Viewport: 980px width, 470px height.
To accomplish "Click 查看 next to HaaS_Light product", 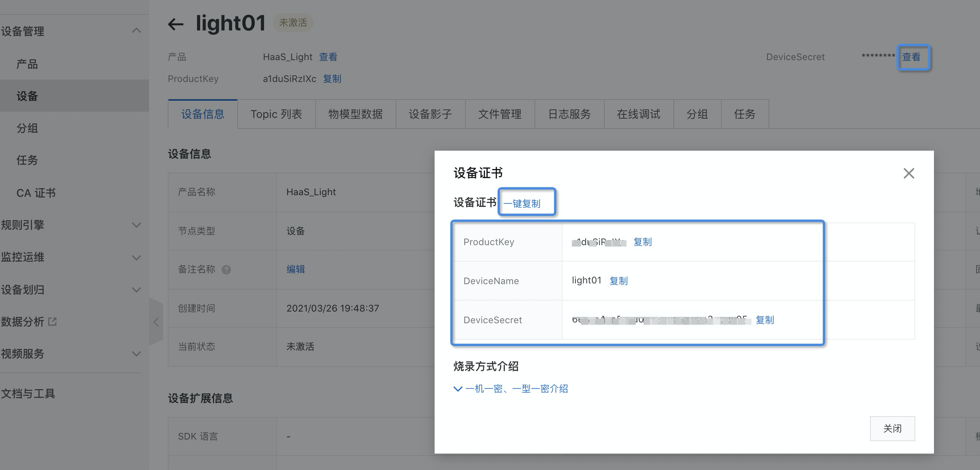I will (x=328, y=57).
